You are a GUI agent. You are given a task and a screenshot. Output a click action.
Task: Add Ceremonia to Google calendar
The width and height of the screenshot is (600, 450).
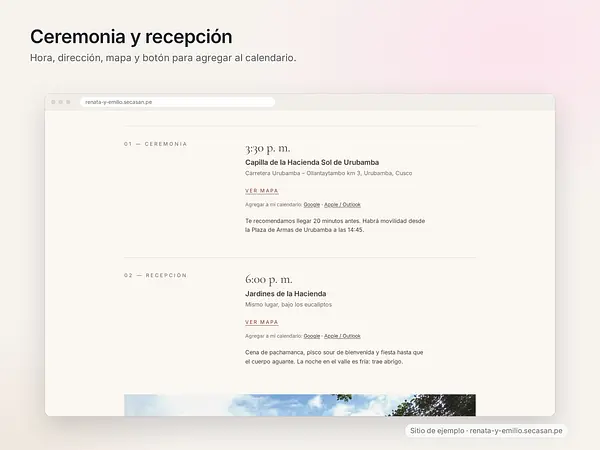[311, 205]
